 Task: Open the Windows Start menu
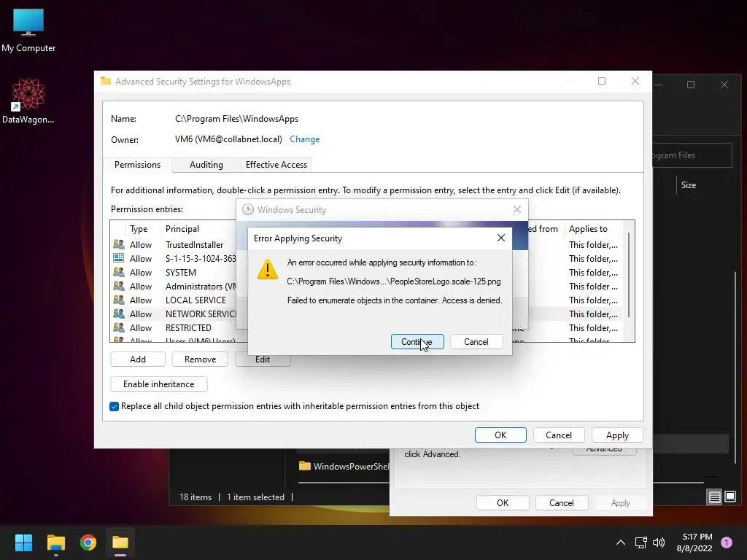point(23,542)
